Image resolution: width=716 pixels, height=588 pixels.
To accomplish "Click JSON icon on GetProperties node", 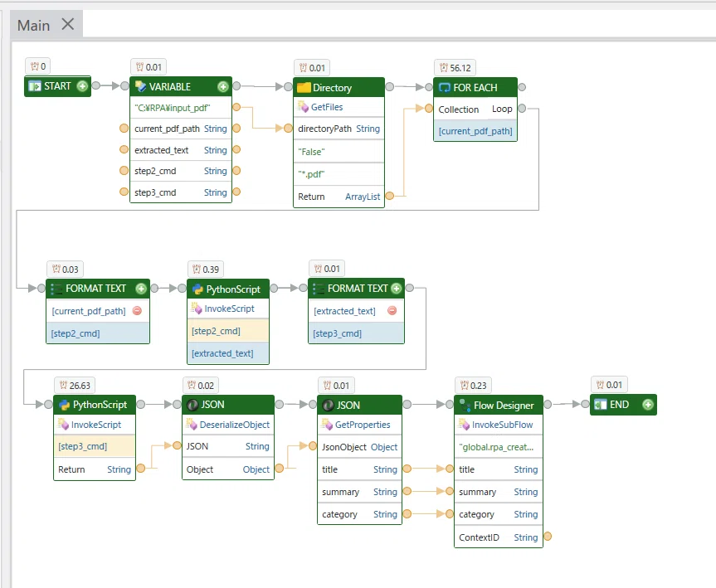I will [x=328, y=405].
